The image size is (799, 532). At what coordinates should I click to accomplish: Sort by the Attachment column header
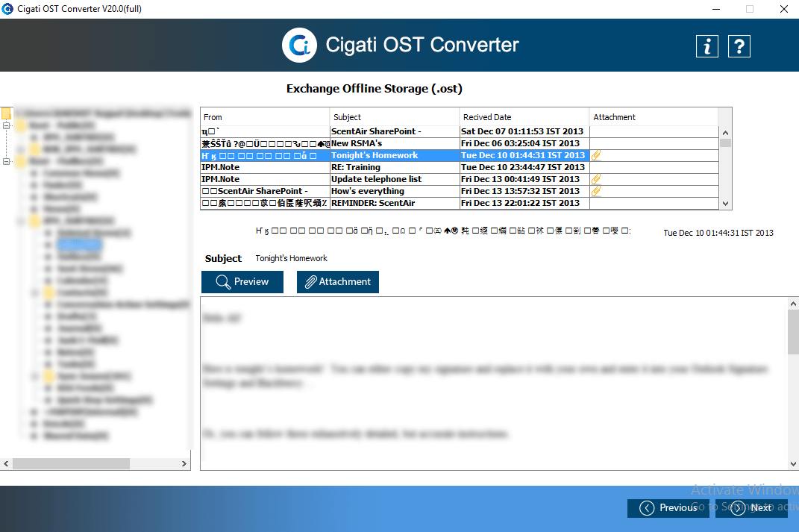click(654, 116)
